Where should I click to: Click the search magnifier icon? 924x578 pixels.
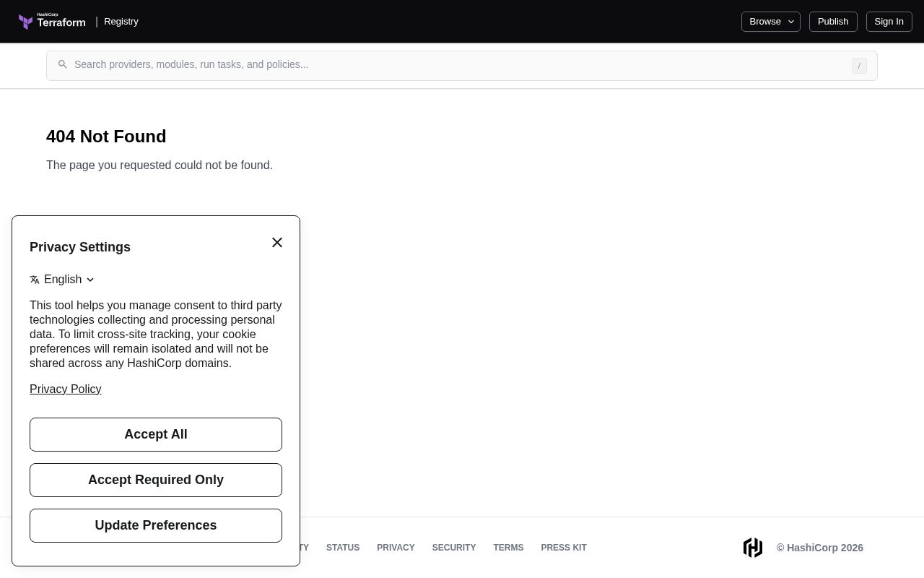coord(63,64)
